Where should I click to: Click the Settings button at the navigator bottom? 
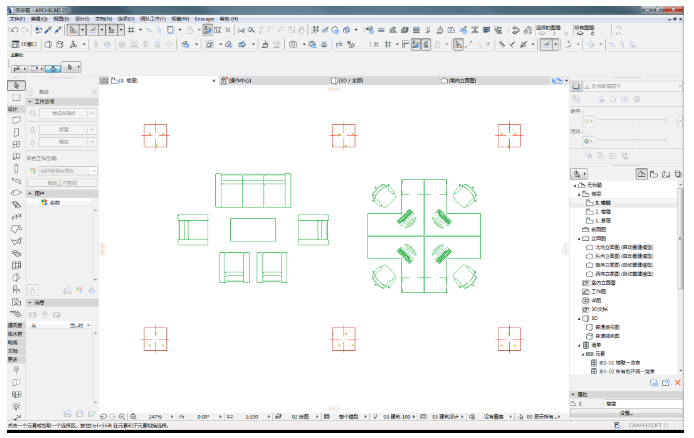coord(626,413)
